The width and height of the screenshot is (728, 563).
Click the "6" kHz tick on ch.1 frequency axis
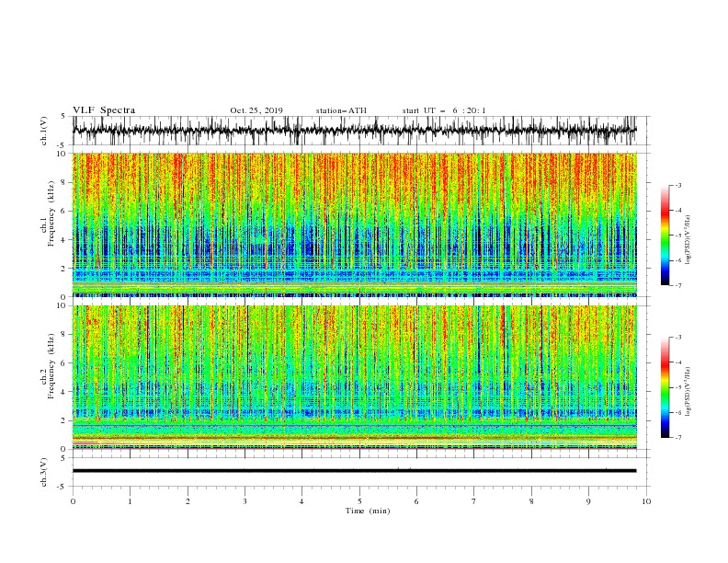[x=64, y=211]
